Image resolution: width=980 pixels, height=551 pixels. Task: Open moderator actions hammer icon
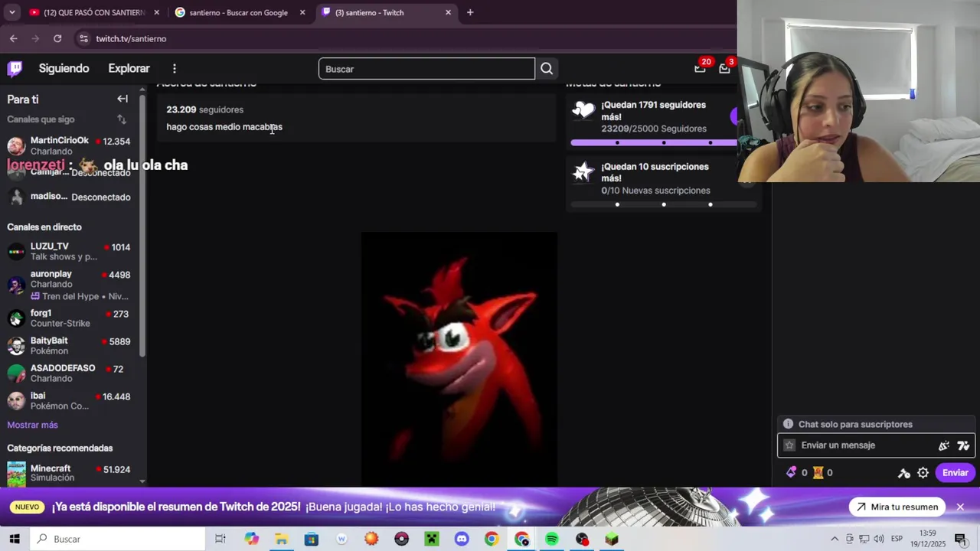click(x=904, y=473)
